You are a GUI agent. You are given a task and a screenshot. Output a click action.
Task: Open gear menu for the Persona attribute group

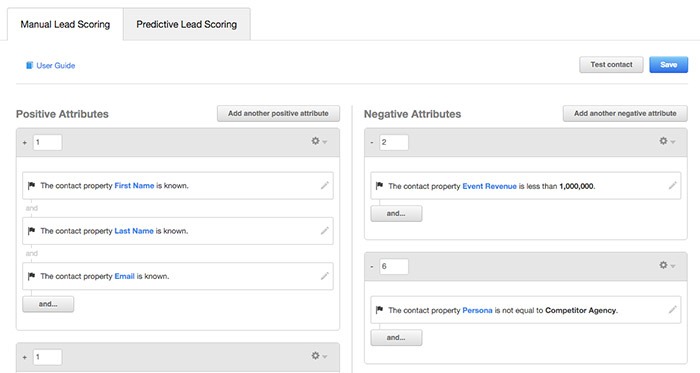point(667,265)
